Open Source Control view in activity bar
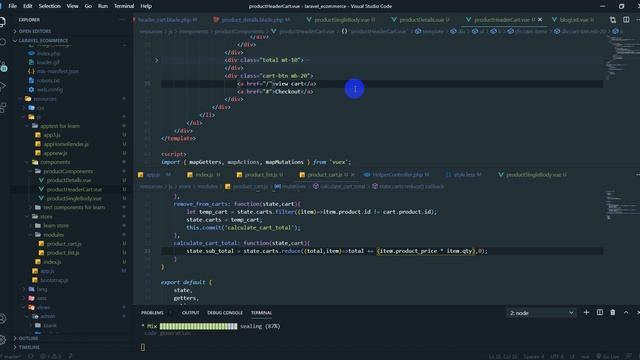Screen dimensions: 640x360 (x=3, y=67)
